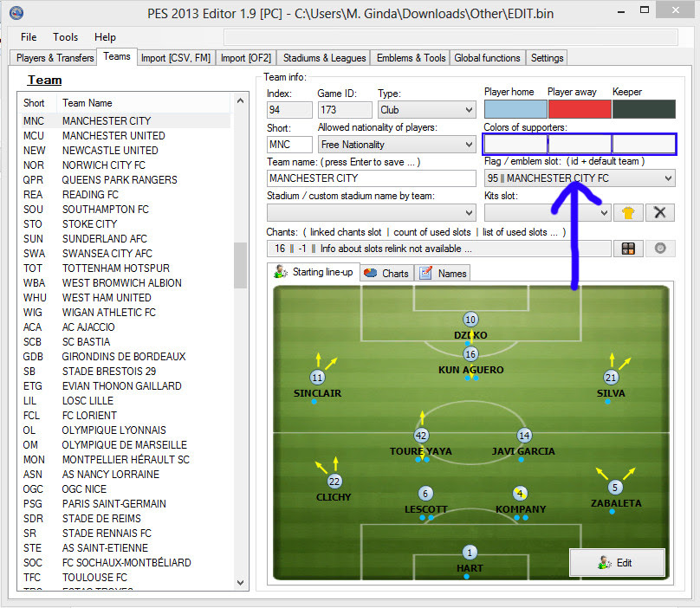Click the Short column header
Image resolution: width=700 pixels, height=608 pixels.
tap(37, 103)
